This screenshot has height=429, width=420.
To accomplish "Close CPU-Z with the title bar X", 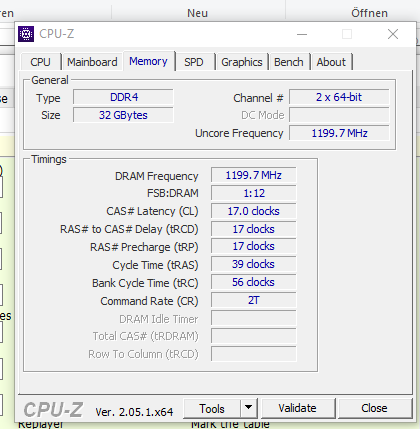I will click(x=393, y=34).
